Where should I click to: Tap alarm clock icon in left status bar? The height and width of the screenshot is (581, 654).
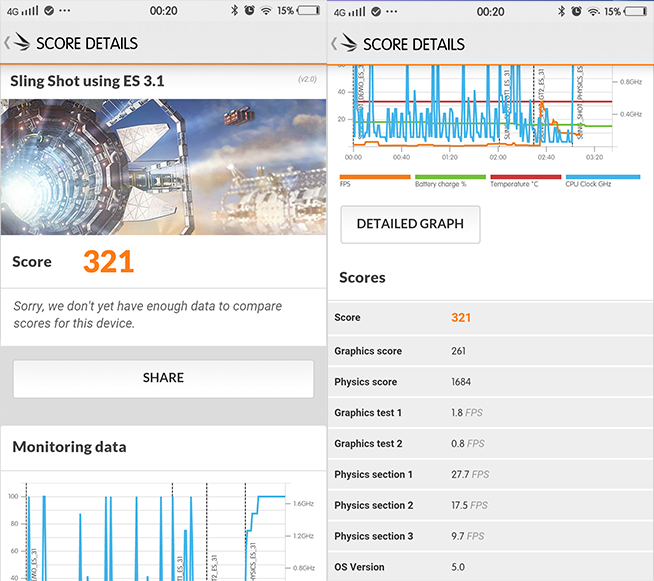(x=248, y=11)
